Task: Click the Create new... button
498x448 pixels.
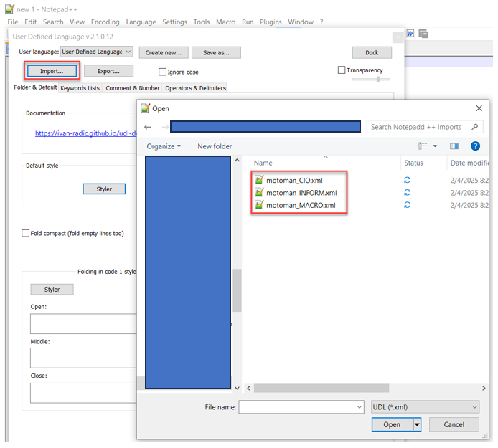Action: (164, 52)
